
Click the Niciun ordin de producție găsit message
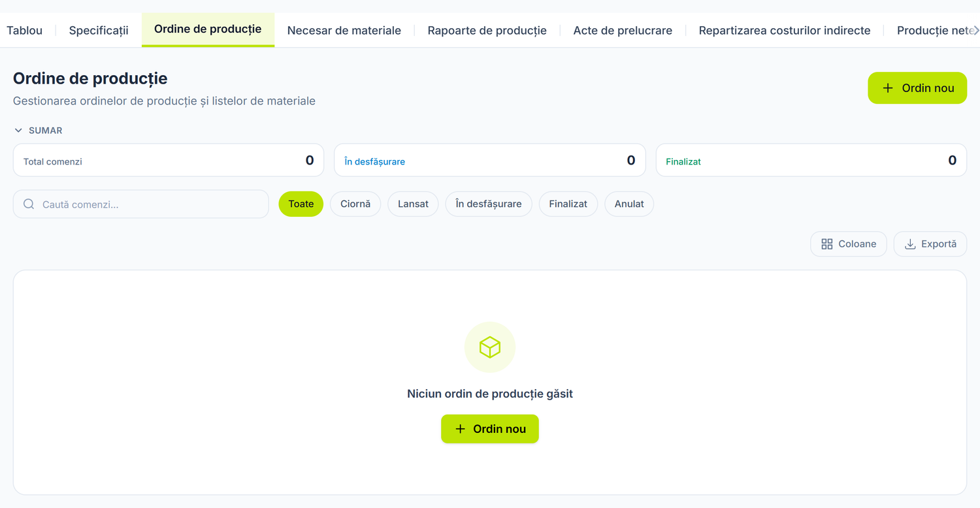(x=490, y=394)
